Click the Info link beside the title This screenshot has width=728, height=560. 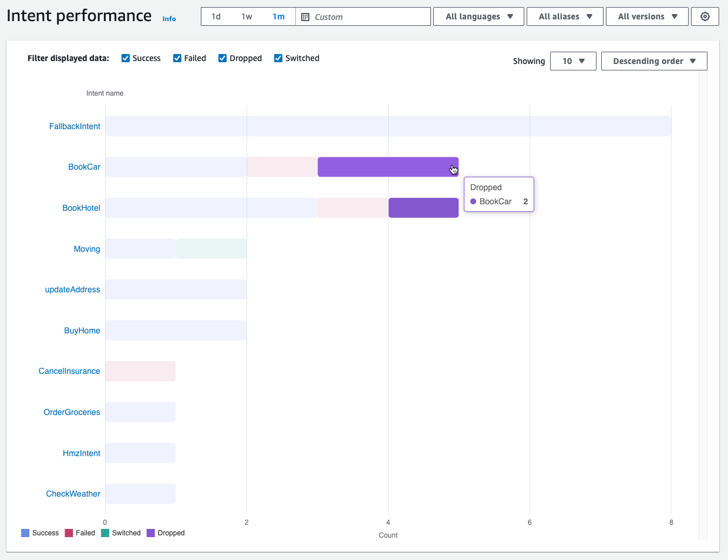tap(169, 19)
